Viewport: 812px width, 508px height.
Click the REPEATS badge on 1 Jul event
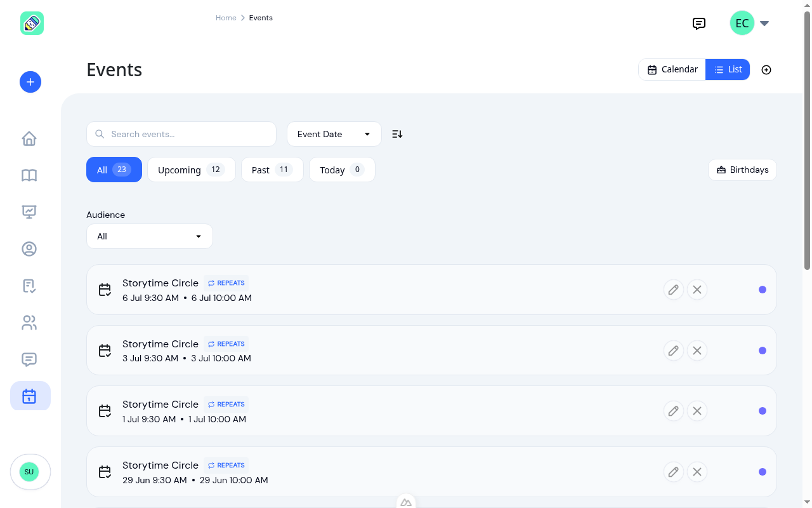226,404
